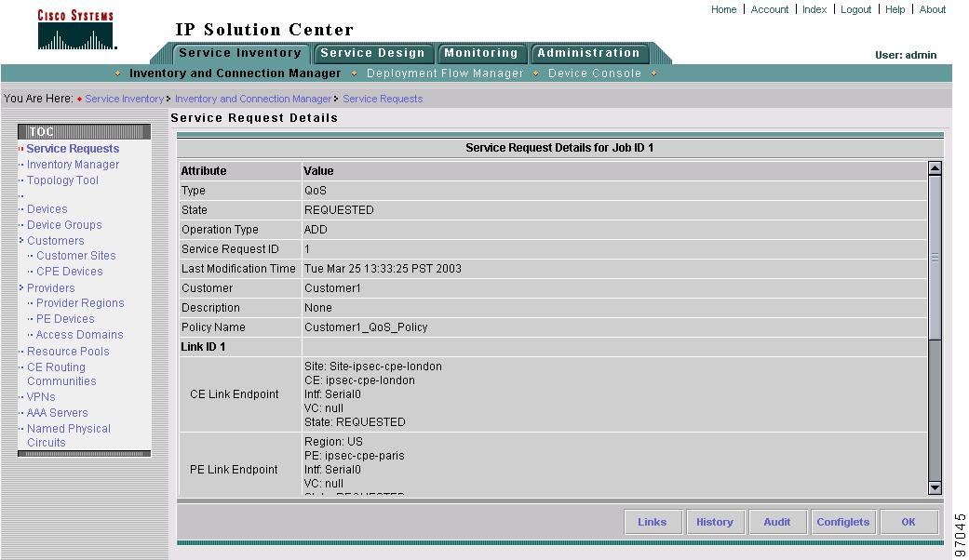Viewport: 969px width, 560px height.
Task: Click the Attribute column header
Action: [204, 171]
